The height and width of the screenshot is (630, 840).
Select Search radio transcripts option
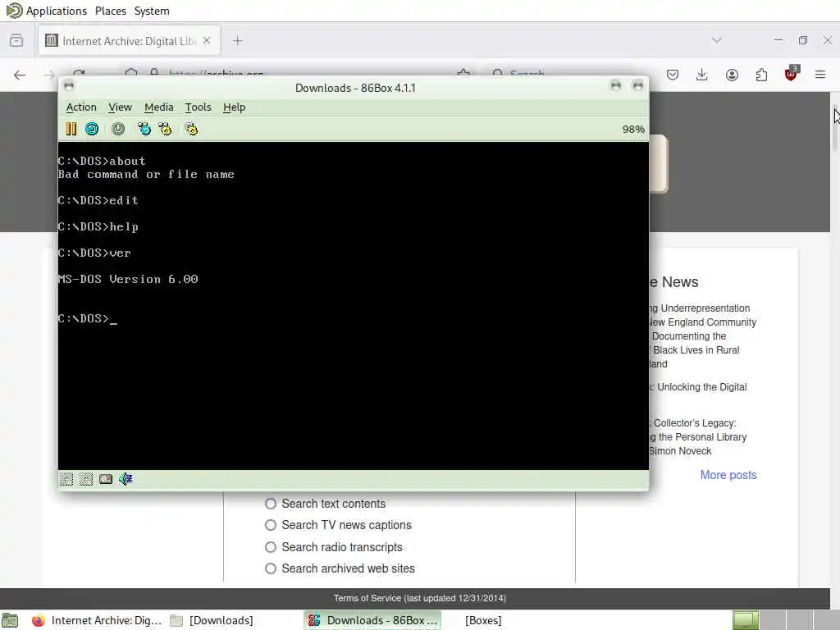tap(271, 547)
